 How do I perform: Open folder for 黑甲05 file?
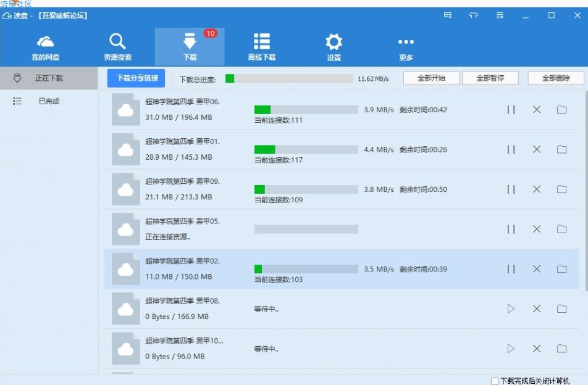click(562, 229)
